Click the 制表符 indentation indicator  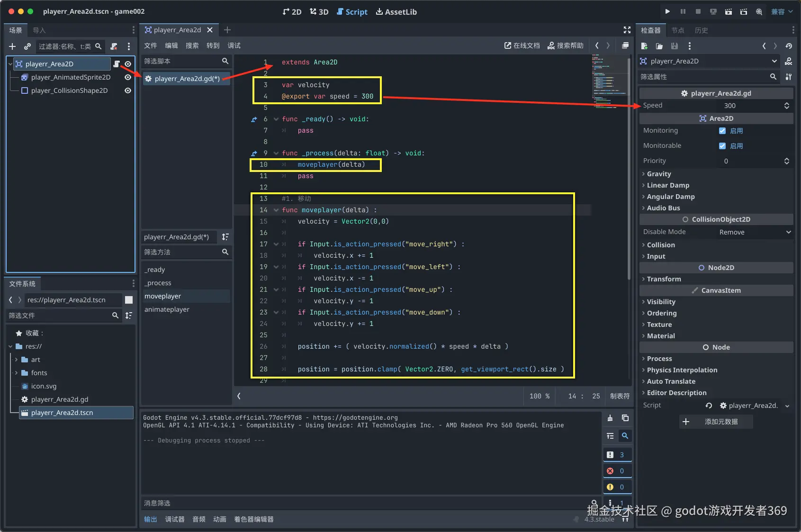click(x=620, y=396)
